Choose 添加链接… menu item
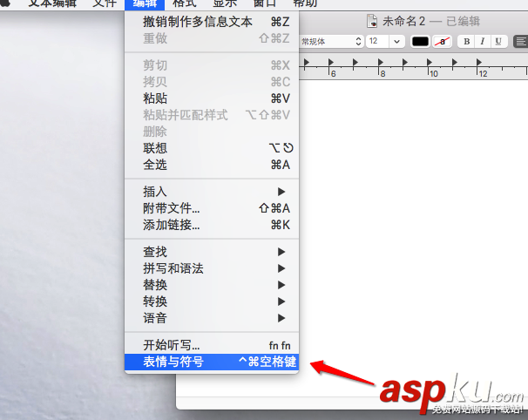Screen dimensions: 528x420 tap(212, 225)
